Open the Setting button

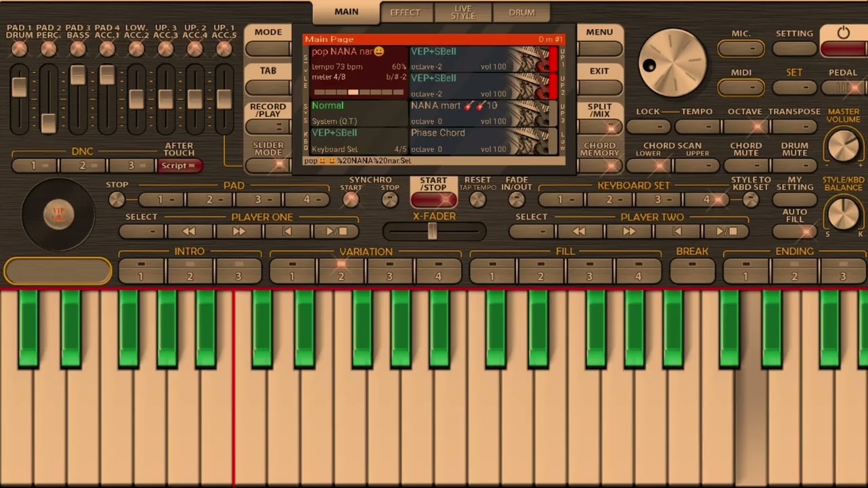[795, 49]
